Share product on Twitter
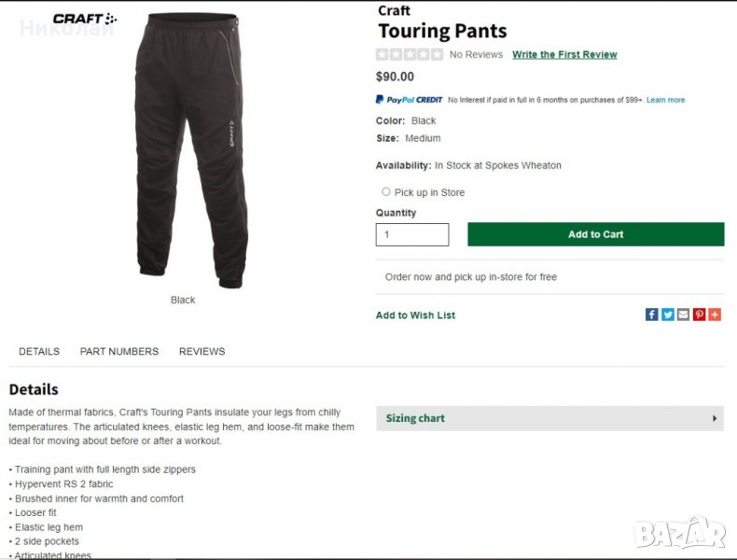The height and width of the screenshot is (560, 737). 668,315
